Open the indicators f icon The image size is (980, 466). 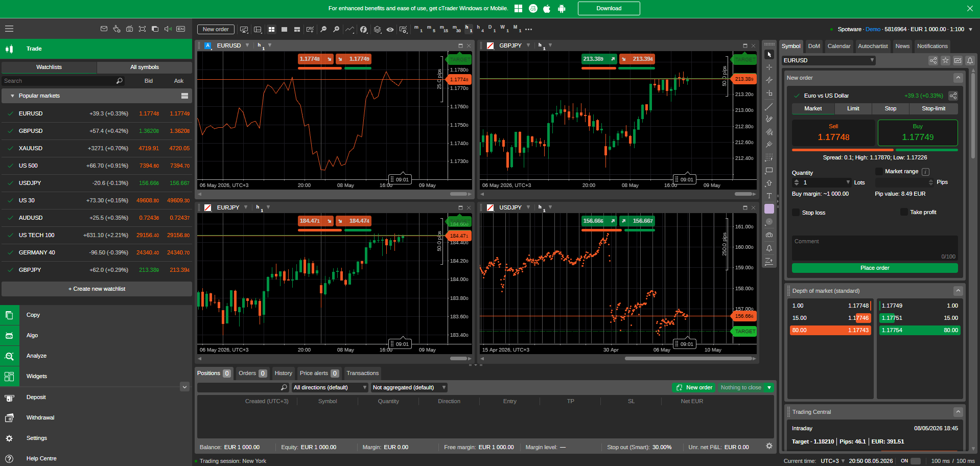click(363, 29)
